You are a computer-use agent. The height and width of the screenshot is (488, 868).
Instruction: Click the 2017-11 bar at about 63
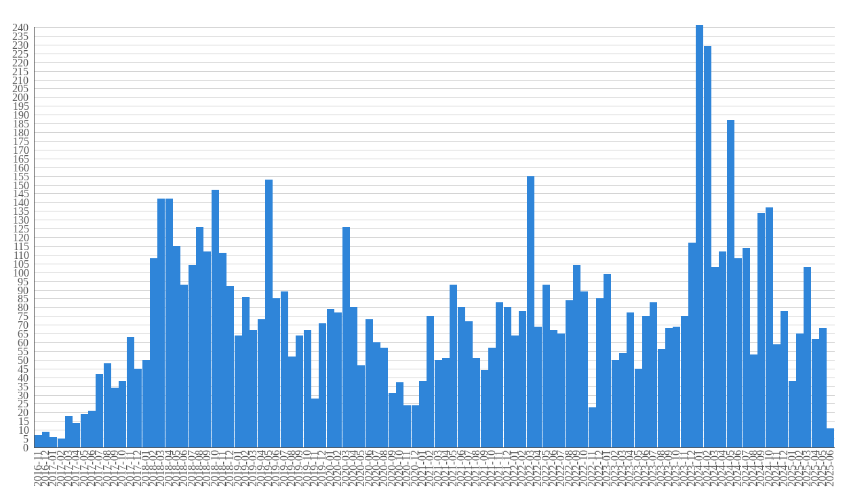pyautogui.click(x=130, y=392)
